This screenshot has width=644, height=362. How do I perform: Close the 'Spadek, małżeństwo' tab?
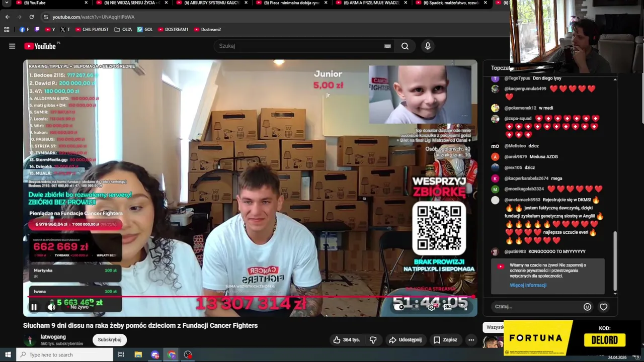(485, 3)
